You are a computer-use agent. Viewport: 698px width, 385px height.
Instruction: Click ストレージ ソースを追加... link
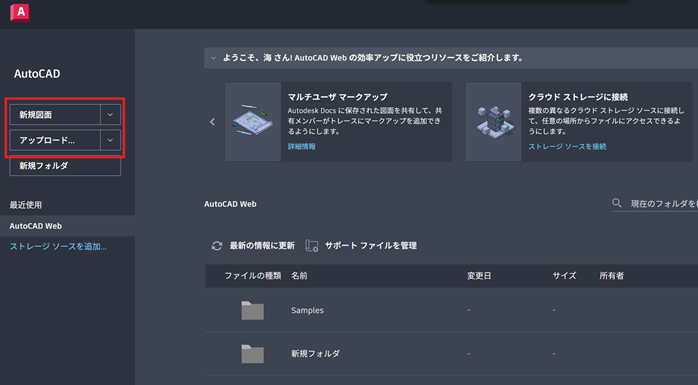(58, 247)
